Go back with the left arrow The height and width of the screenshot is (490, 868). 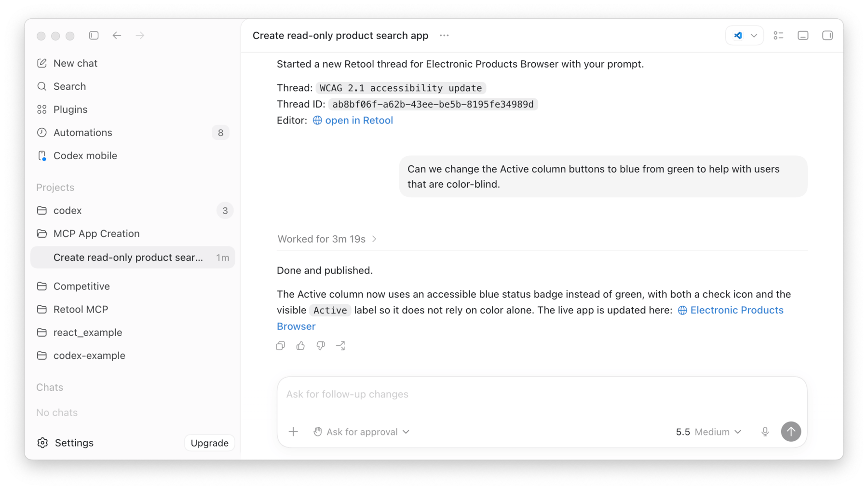pyautogui.click(x=117, y=35)
